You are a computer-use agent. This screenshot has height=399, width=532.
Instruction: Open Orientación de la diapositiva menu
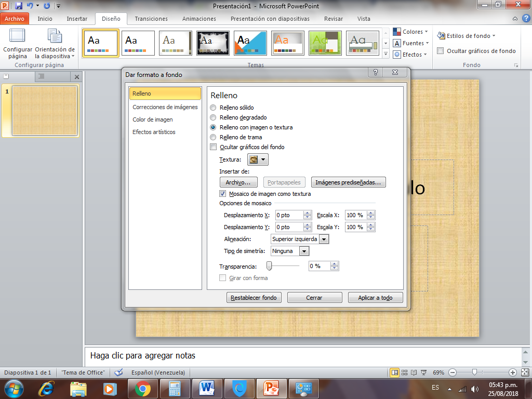[55, 44]
